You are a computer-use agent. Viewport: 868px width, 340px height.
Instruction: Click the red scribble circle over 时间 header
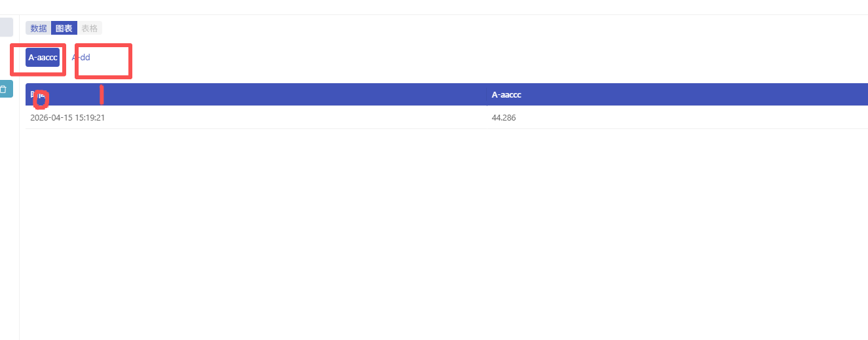pos(41,100)
